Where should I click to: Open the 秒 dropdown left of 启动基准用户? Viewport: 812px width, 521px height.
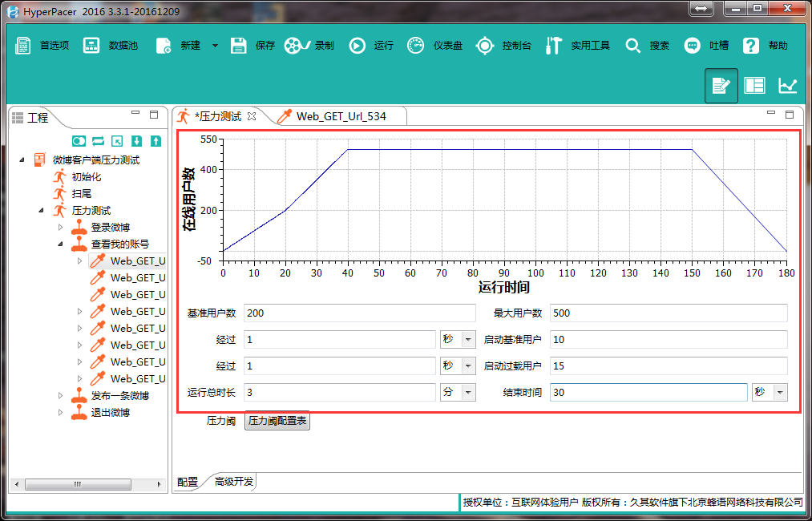coord(458,339)
